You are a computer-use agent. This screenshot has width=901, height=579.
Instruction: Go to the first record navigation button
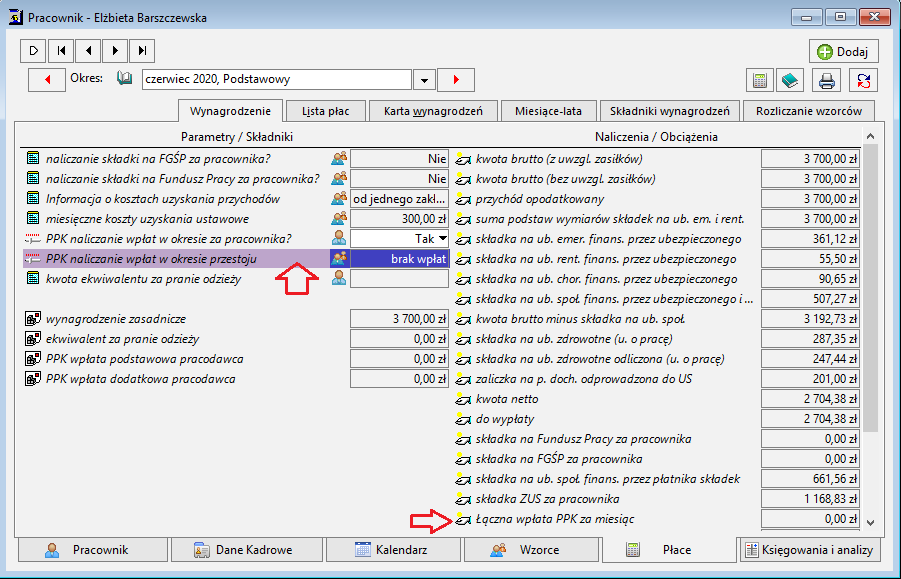61,51
